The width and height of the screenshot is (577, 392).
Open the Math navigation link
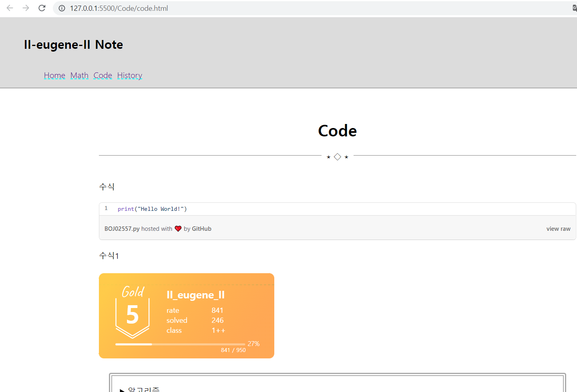(x=79, y=75)
